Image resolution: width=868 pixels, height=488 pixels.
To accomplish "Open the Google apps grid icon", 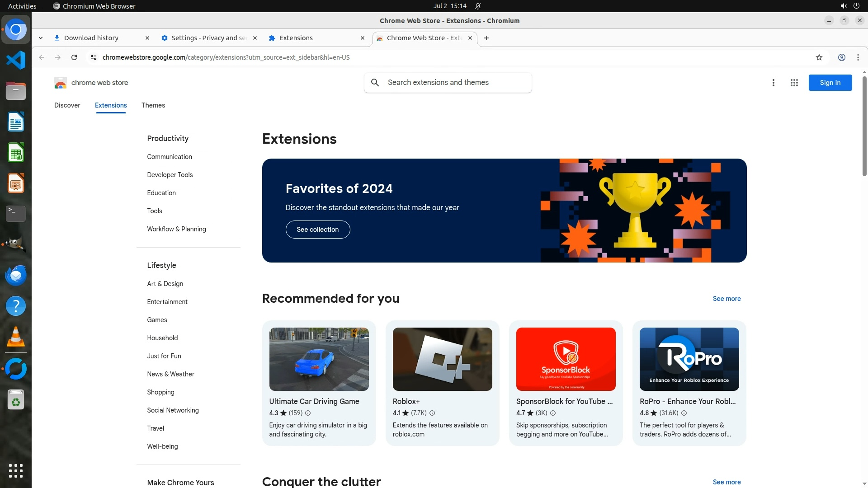I will 794,83.
